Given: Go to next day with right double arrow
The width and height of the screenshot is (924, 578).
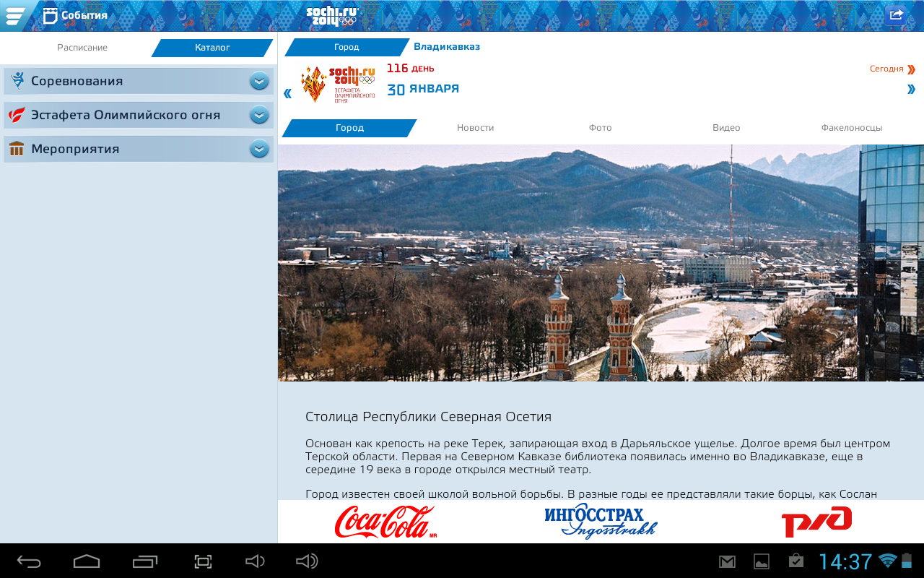Looking at the screenshot, I should pyautogui.click(x=911, y=90).
